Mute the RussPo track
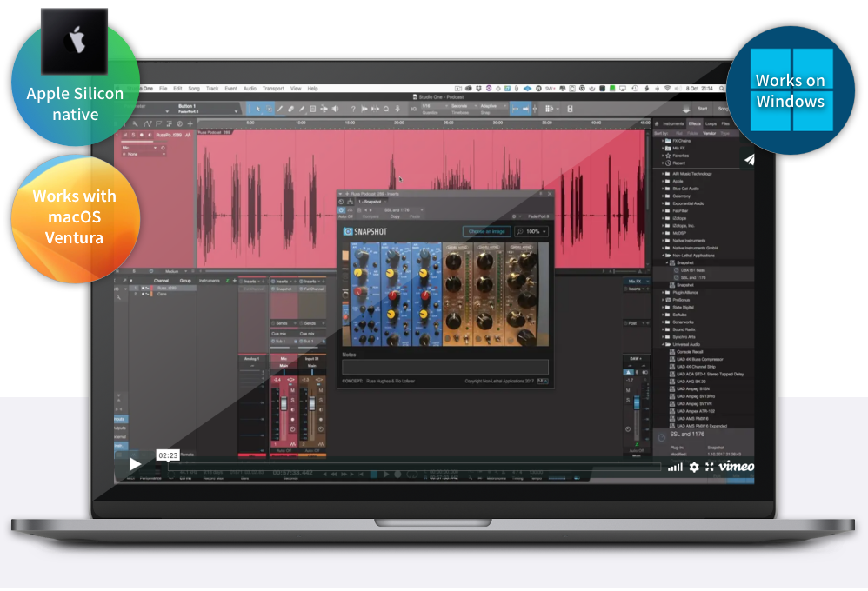The image size is (868, 591). click(125, 135)
